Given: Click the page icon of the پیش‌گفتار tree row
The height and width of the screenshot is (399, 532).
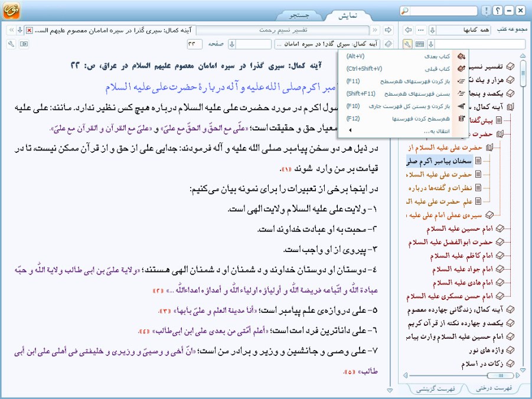Looking at the screenshot, I should point(499,120).
